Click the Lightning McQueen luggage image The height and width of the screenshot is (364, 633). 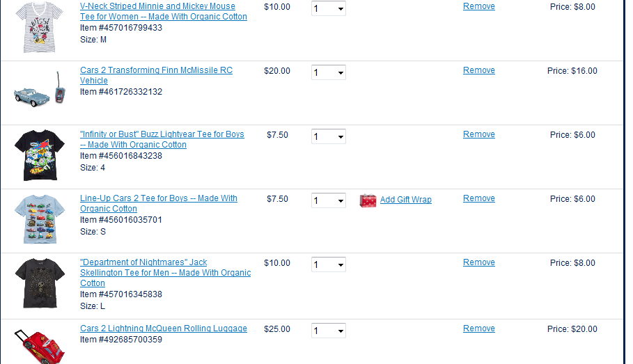(x=40, y=345)
